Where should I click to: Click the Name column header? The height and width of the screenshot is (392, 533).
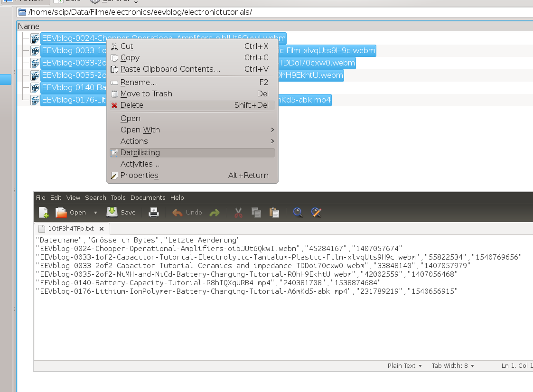pyautogui.click(x=28, y=27)
